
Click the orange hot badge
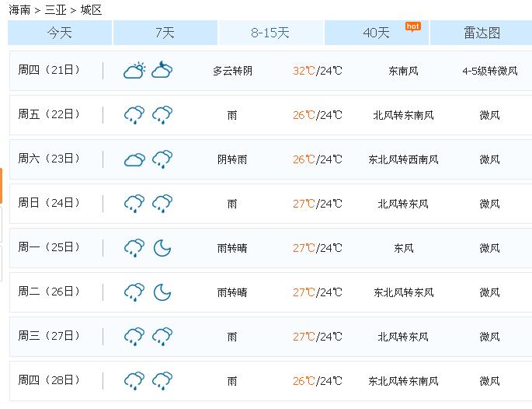pyautogui.click(x=413, y=26)
